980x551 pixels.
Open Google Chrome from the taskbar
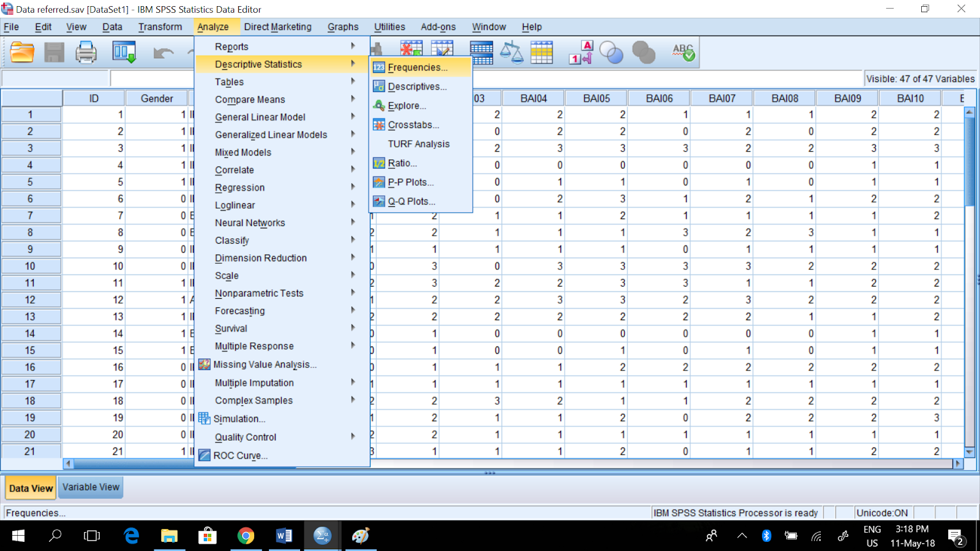click(x=246, y=536)
